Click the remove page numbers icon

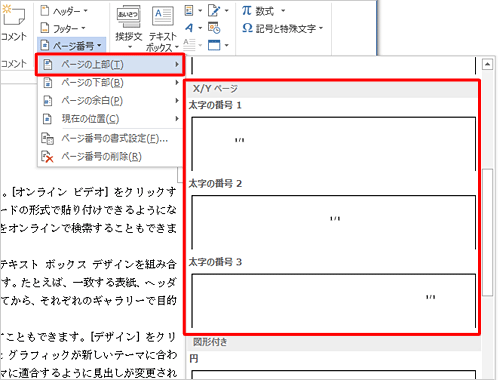47,157
